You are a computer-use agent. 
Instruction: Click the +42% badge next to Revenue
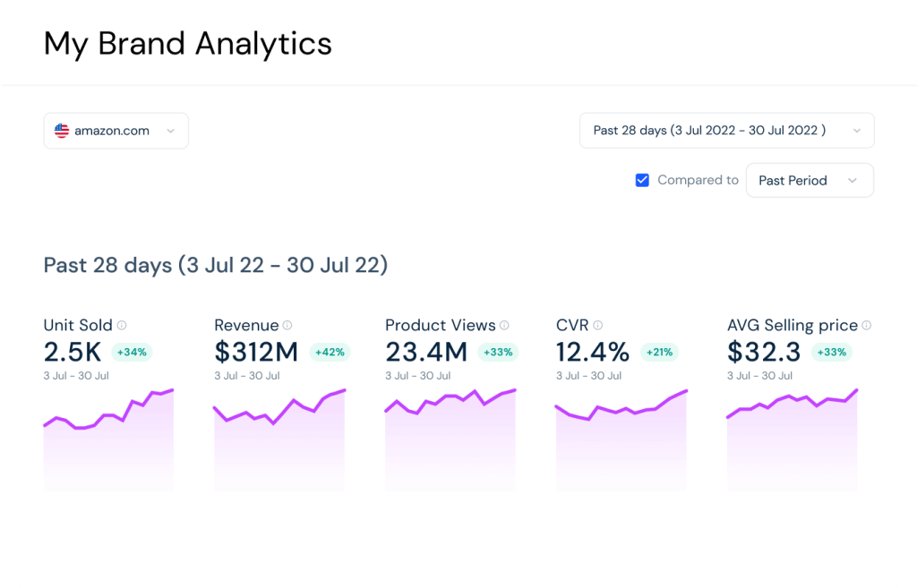coord(330,352)
